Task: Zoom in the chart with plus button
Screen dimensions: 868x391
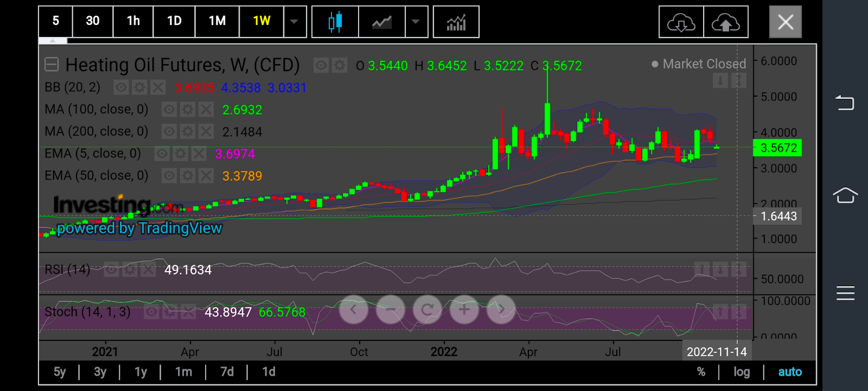Action: tap(464, 310)
